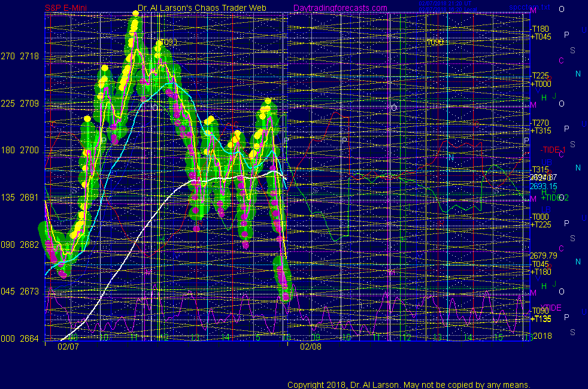Click the '-T180' level label

[540, 29]
